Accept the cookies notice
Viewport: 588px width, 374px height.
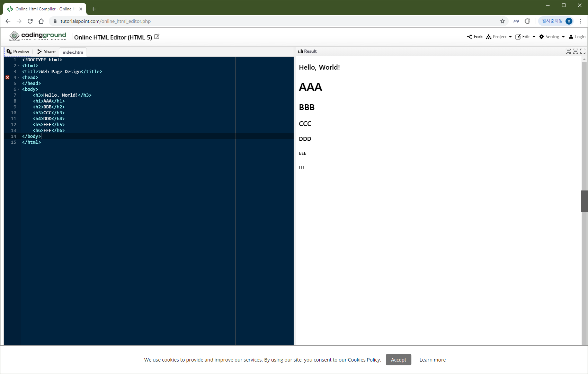[398, 360]
